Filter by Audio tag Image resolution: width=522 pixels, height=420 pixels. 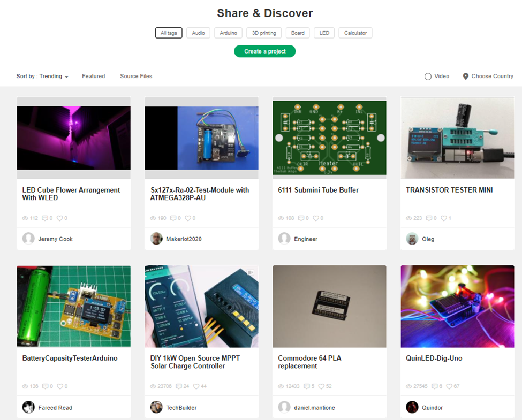pyautogui.click(x=199, y=33)
